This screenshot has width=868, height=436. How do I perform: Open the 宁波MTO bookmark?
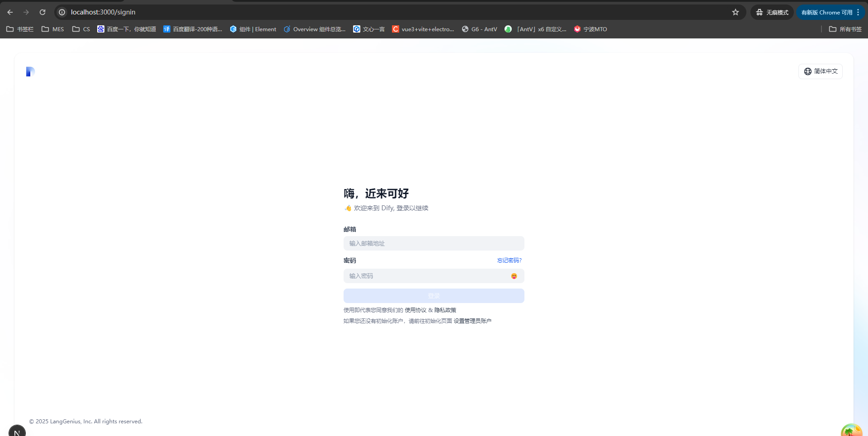click(590, 29)
